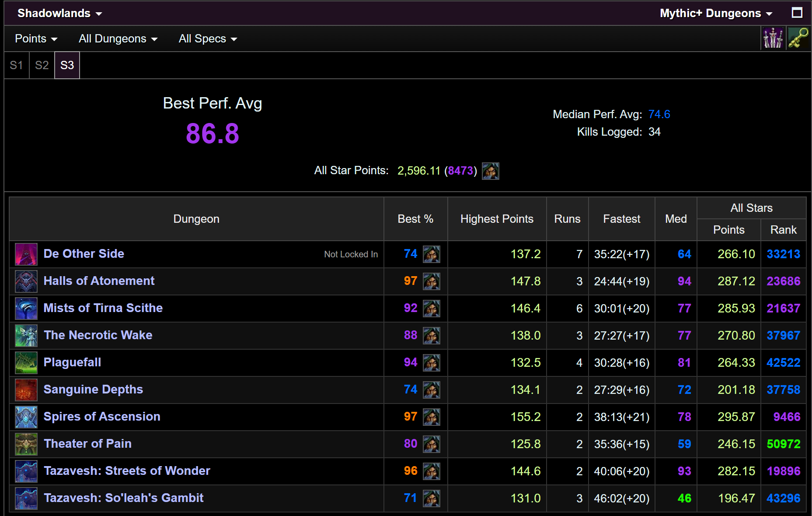Click Plaguefall dungeon thumbnail icon
Image resolution: width=812 pixels, height=516 pixels.
[26, 363]
